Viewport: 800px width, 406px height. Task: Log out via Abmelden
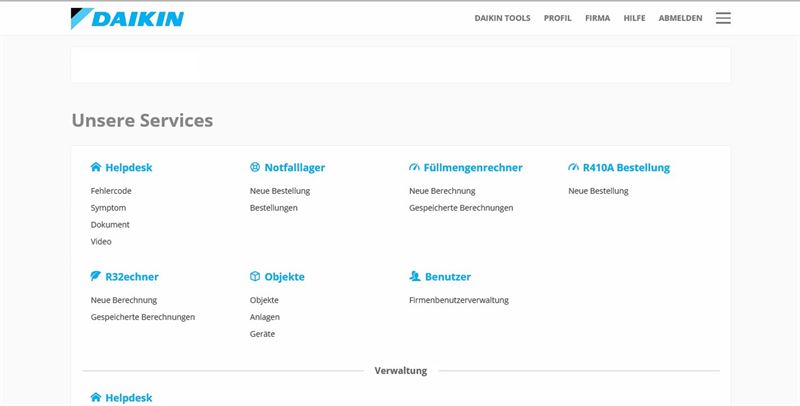click(680, 18)
